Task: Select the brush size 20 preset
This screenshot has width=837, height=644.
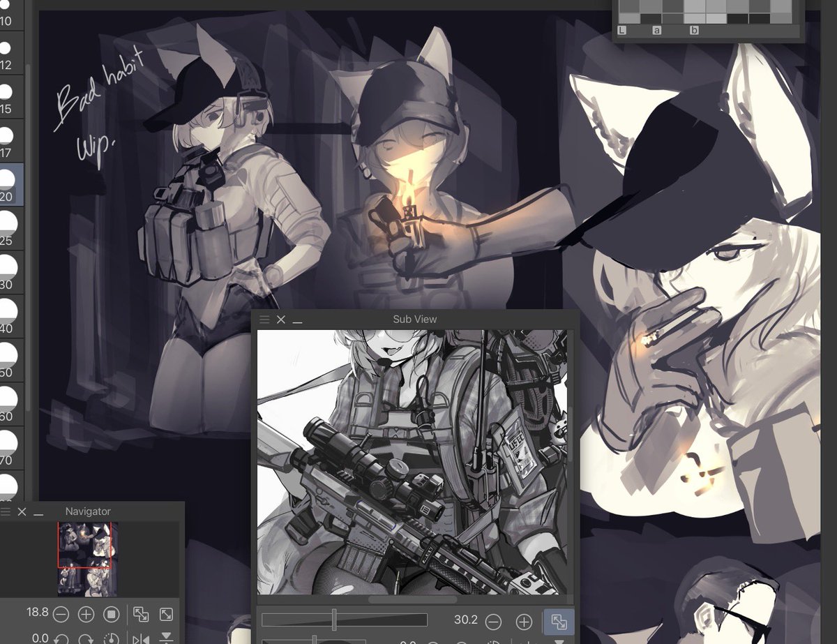Action: point(10,185)
